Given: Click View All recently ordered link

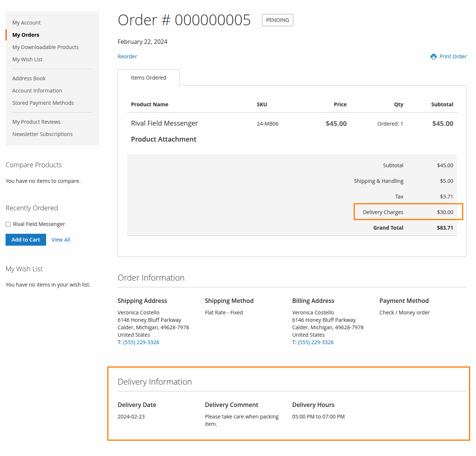Looking at the screenshot, I should point(61,240).
